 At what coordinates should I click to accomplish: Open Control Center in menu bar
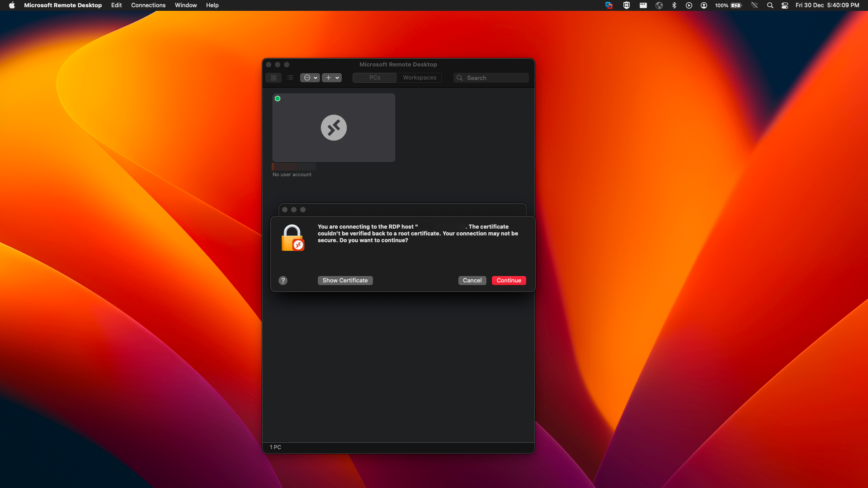tap(785, 5)
